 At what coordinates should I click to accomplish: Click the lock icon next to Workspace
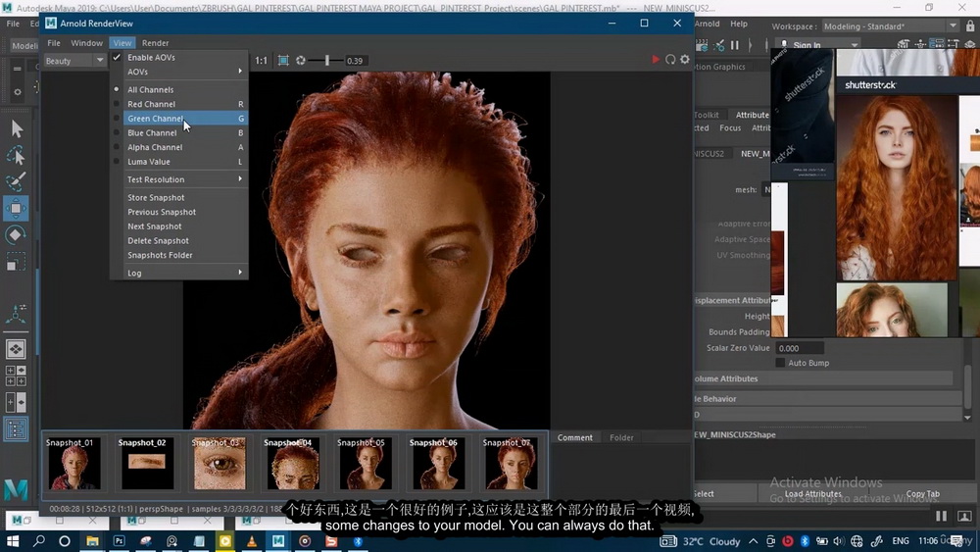[970, 26]
